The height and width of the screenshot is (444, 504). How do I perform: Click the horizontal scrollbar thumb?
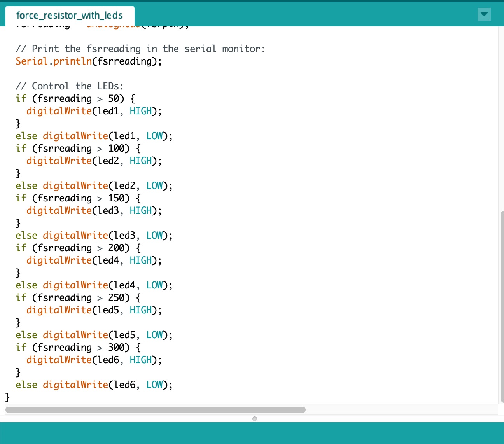click(156, 410)
